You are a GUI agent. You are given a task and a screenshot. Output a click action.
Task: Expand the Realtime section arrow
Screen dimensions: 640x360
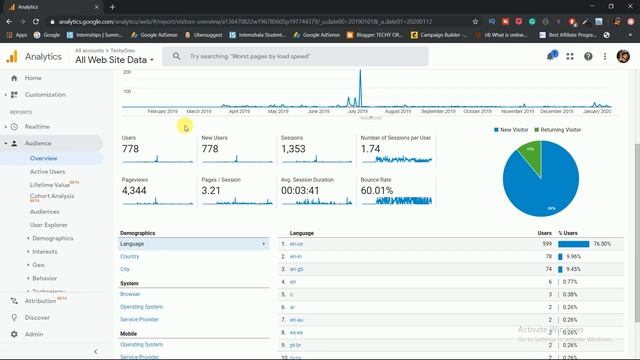click(x=5, y=127)
